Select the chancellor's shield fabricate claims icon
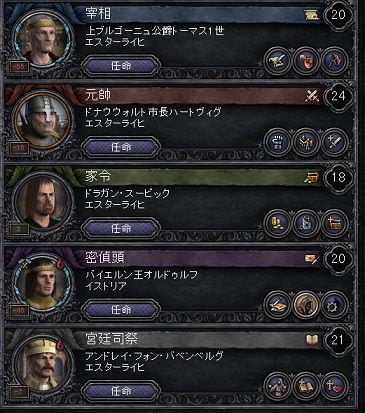365x413 pixels. [x=305, y=61]
